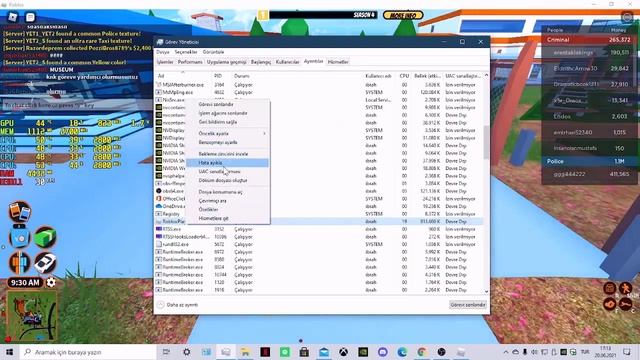The image size is (640, 360).
Task: Click the OneDrive process cloud icon
Action: 159,206
